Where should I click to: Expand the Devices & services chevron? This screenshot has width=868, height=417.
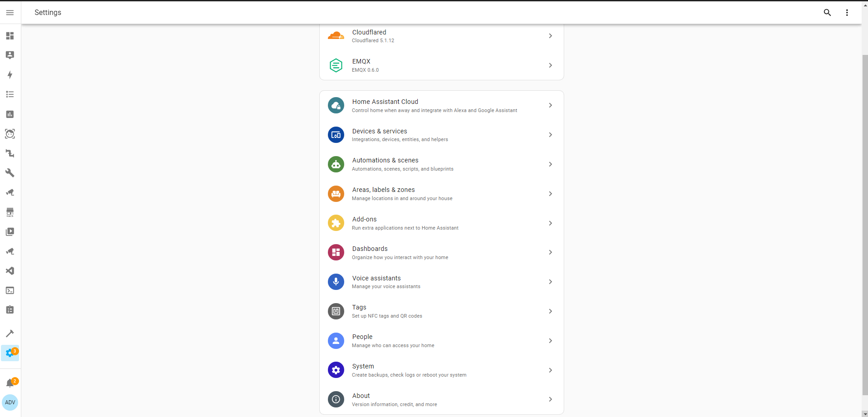click(550, 135)
